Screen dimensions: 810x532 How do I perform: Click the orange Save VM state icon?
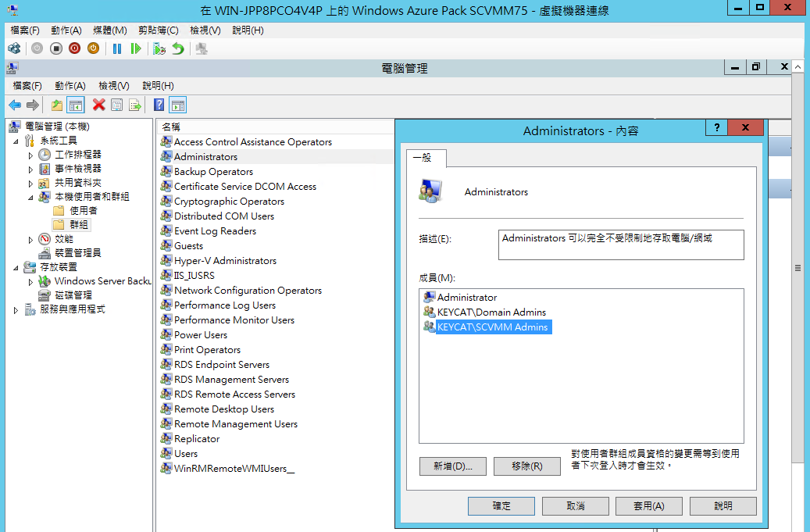[93, 48]
